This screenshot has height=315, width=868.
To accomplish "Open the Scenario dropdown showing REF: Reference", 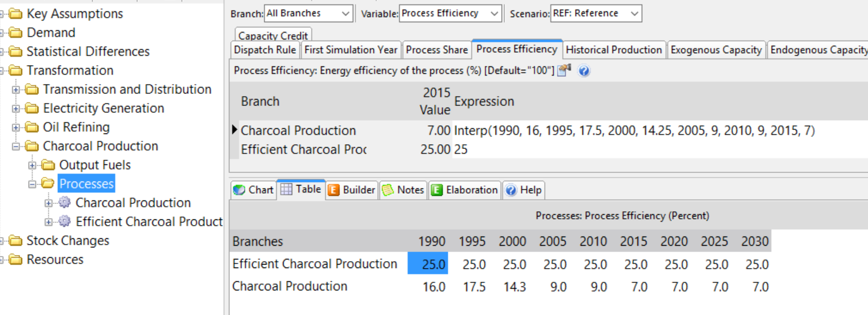I will (x=596, y=13).
